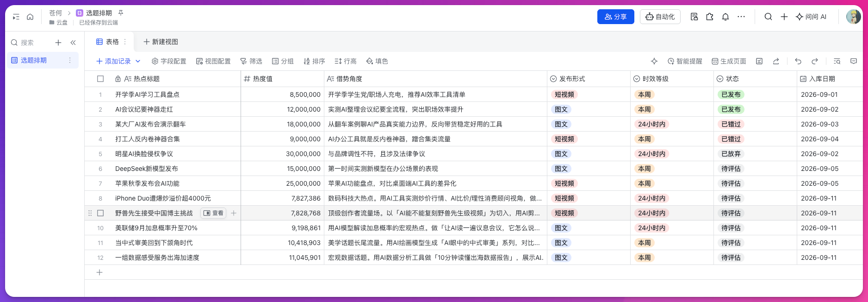Open 填色 fill color tool
This screenshot has width=868, height=302.
377,61
